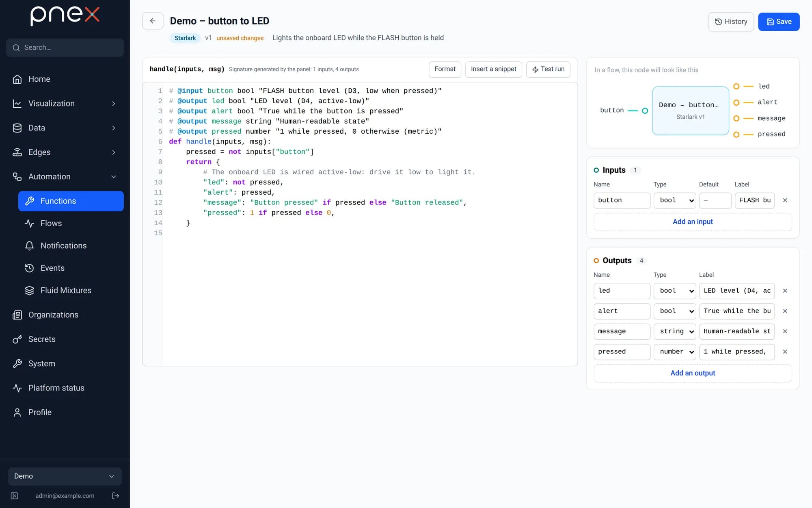Expand the Data menu
Image resolution: width=812 pixels, height=508 pixels.
[65, 128]
